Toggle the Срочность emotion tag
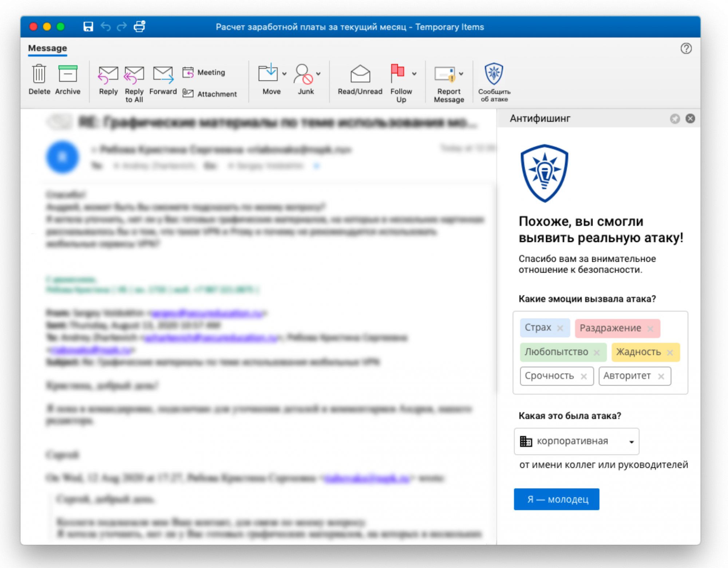Image resolution: width=728 pixels, height=568 pixels. coord(549,376)
